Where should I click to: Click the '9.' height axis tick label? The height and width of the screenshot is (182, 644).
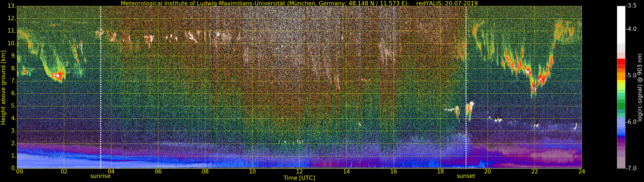click(13, 56)
